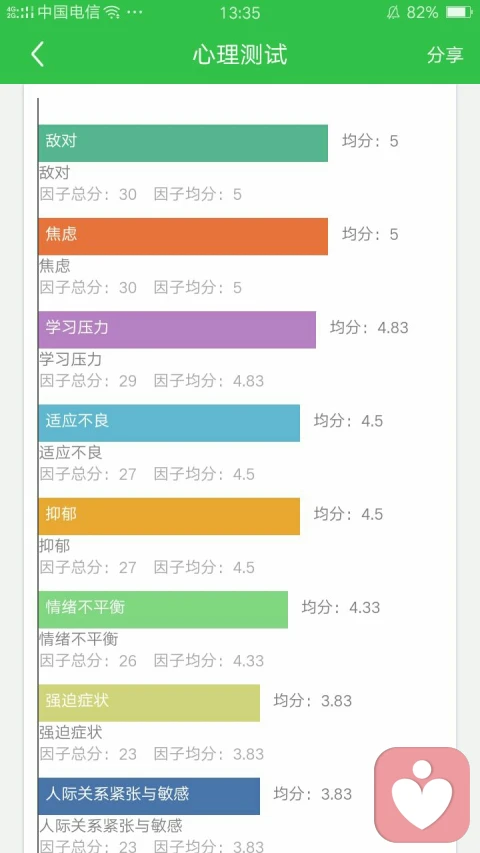Select the orange 焦虑 bar

pyautogui.click(x=183, y=236)
